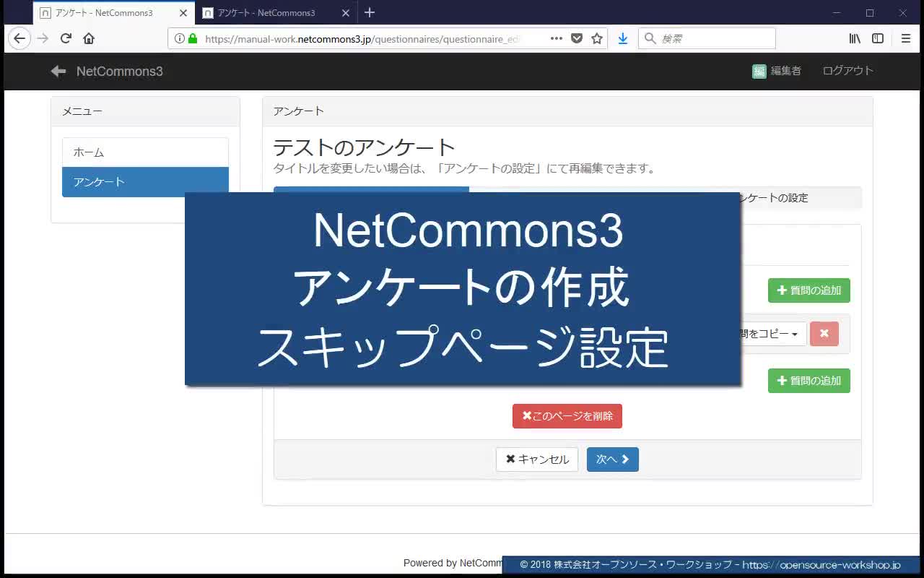Click the lower 質問の追加 button

pyautogui.click(x=808, y=381)
